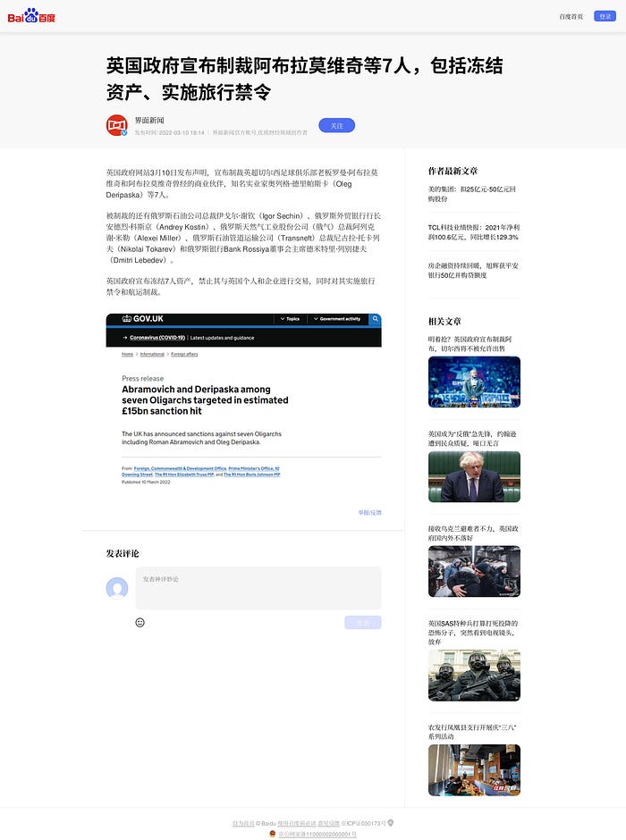626x840 pixels.
Task: Open related article 英国政府宣布制裁阿布 切尔西
Action: pos(470,344)
